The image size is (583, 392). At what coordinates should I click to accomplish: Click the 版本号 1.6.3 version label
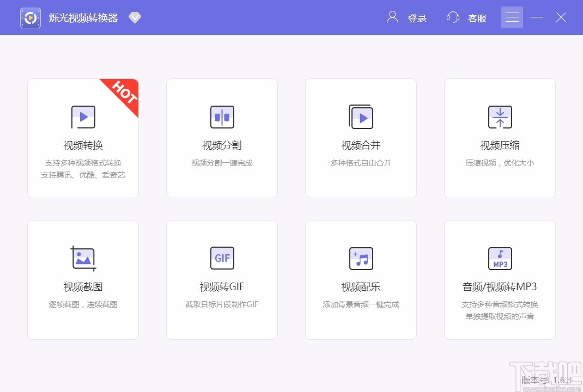546,381
